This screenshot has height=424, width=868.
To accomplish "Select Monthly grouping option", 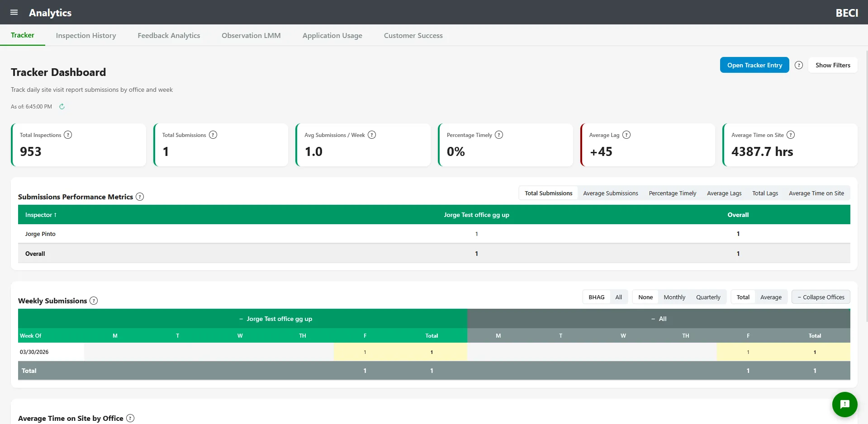I will (x=674, y=297).
